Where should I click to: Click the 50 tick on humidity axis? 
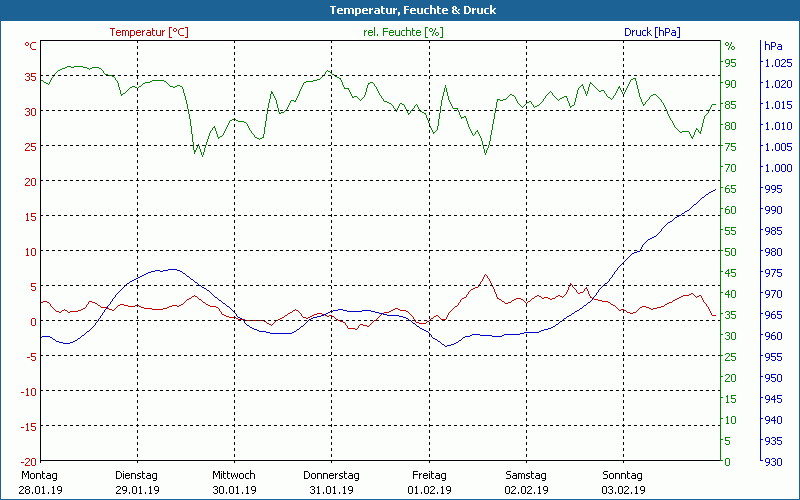[731, 252]
